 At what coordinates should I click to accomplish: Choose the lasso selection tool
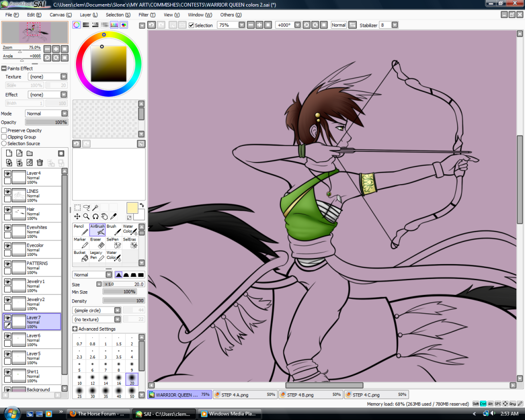[x=86, y=207]
